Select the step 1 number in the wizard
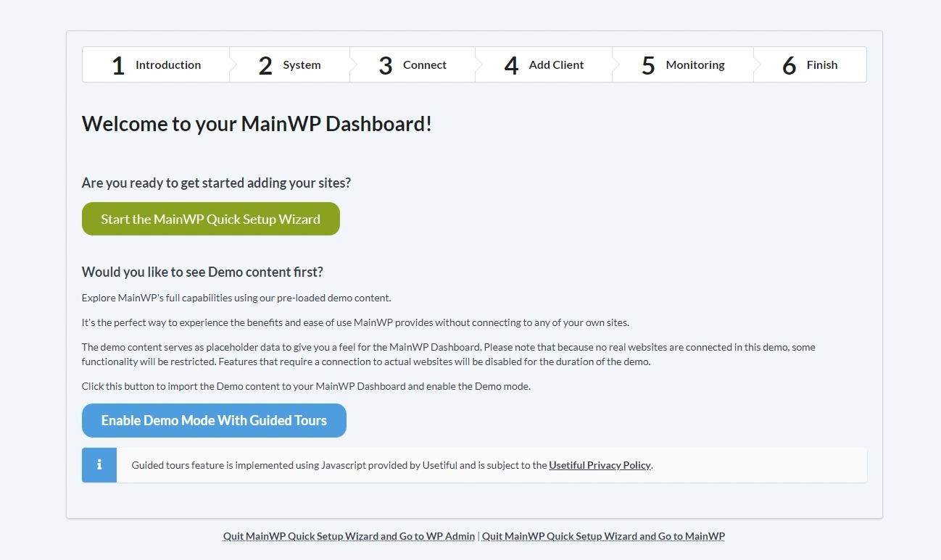The image size is (941, 560). point(118,65)
